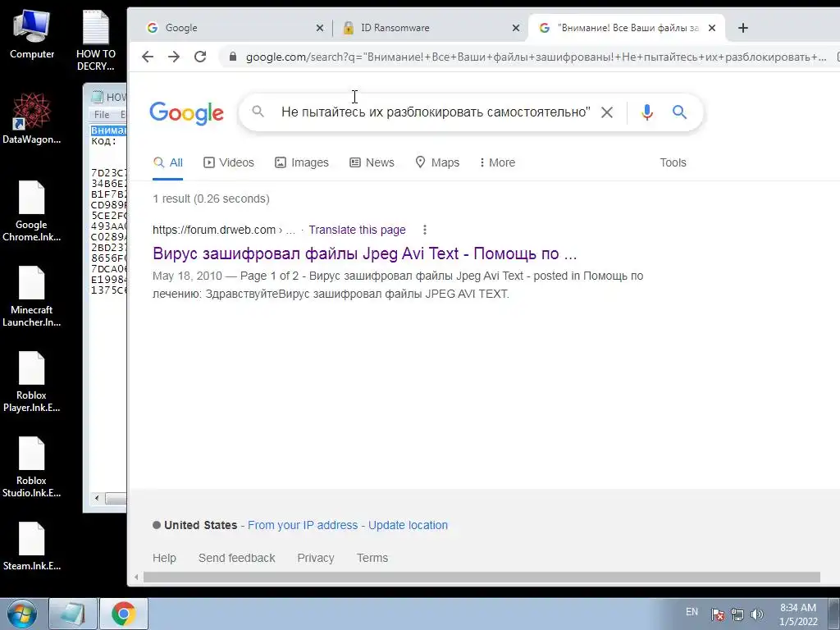Image resolution: width=840 pixels, height=630 pixels.
Task: Open the File menu in the Notepad window
Action: coord(102,115)
